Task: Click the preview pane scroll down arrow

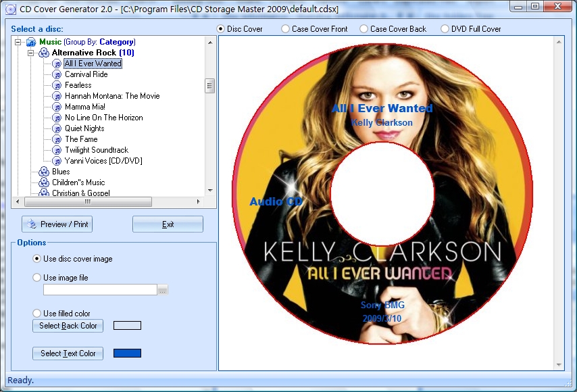Action: (x=559, y=365)
